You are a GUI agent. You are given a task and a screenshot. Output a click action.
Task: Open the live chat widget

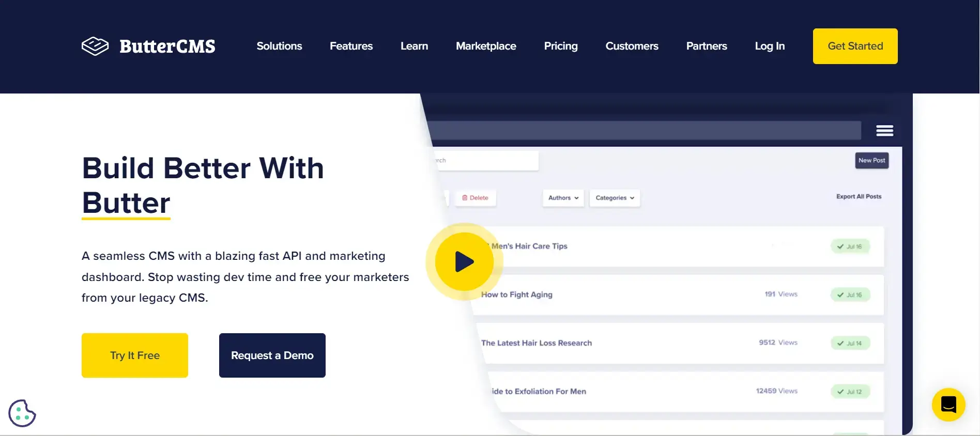[948, 404]
